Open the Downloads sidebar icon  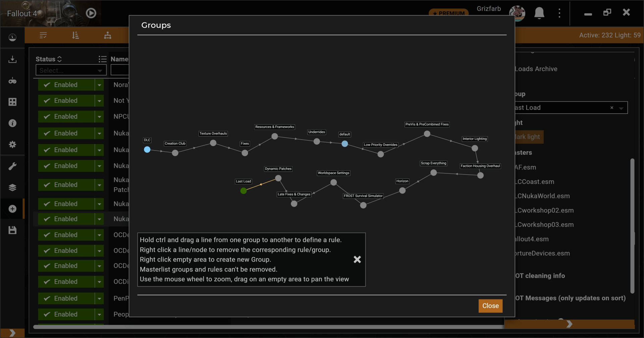[12, 59]
